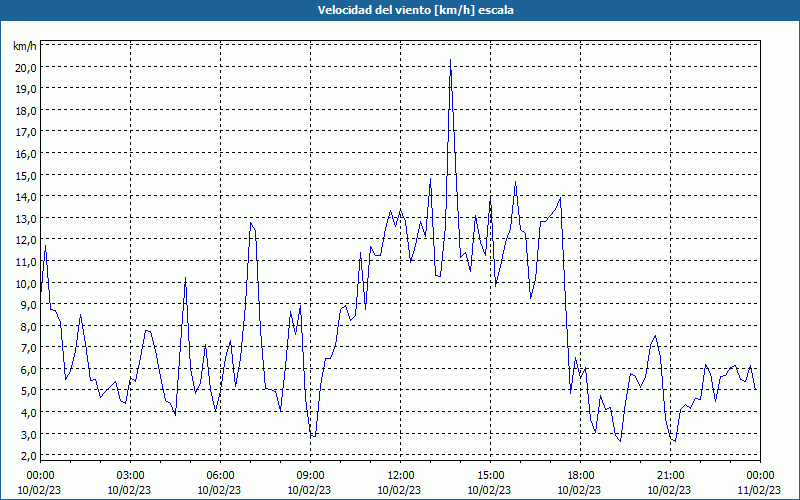Click the wind speed peak just after 07:00

251,222
